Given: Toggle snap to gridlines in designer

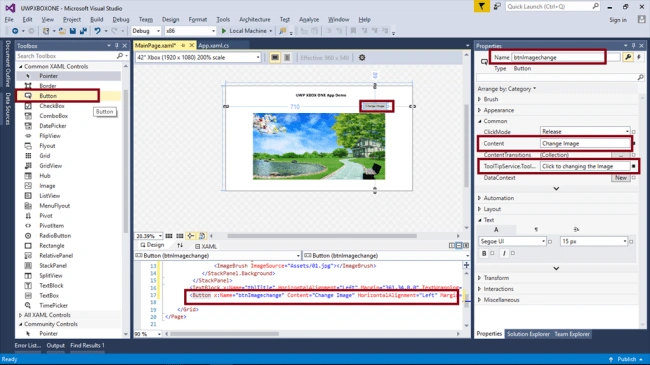Looking at the screenshot, I should (179, 236).
